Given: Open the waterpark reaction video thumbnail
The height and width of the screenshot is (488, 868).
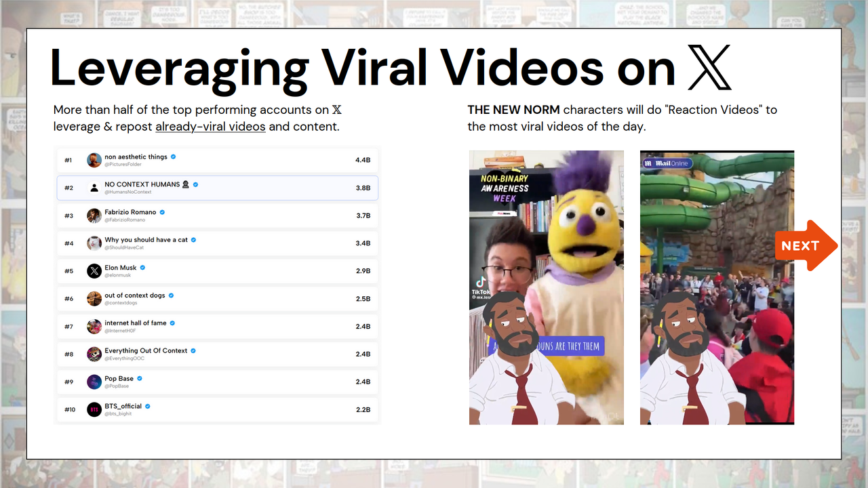Looking at the screenshot, I should pyautogui.click(x=717, y=287).
